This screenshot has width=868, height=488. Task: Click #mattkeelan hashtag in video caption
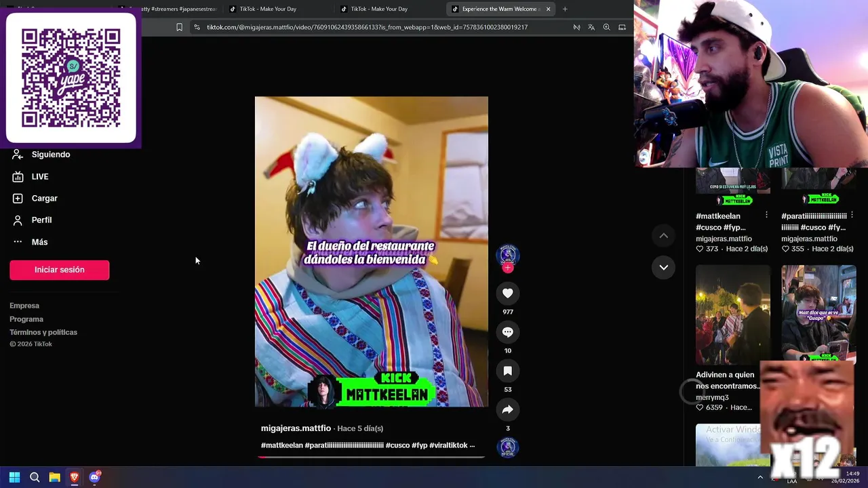pyautogui.click(x=282, y=445)
